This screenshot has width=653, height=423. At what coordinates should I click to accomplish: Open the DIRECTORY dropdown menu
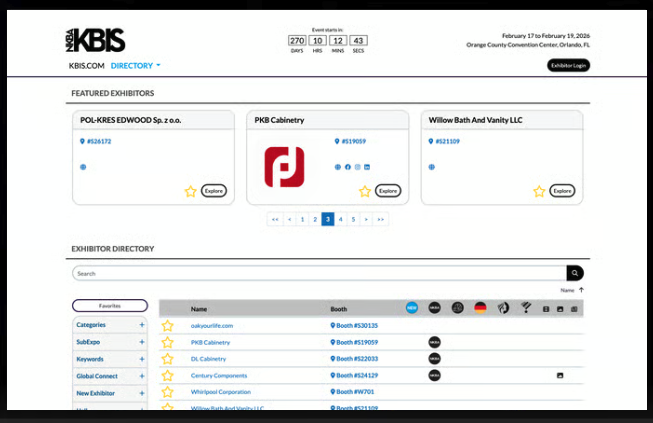136,66
